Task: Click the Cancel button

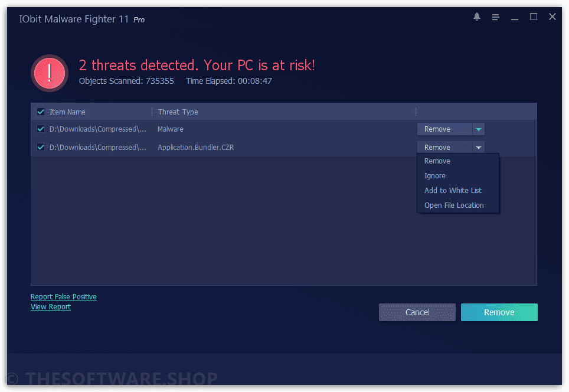Action: pos(417,312)
